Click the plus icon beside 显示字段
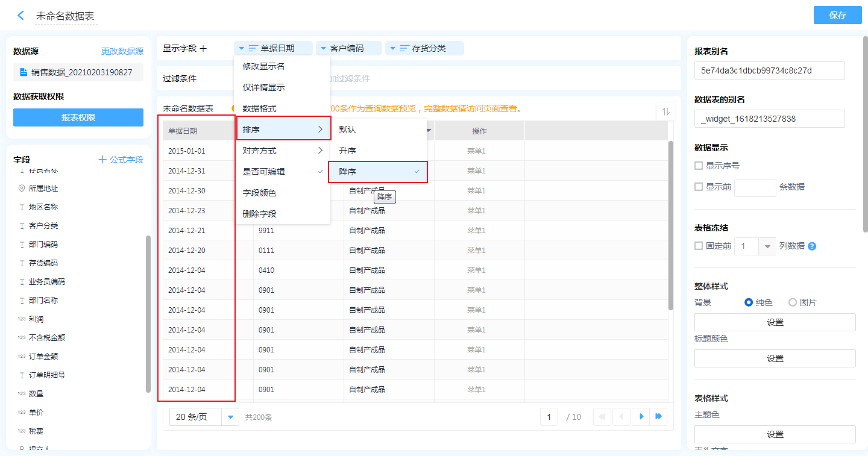 pyautogui.click(x=203, y=48)
